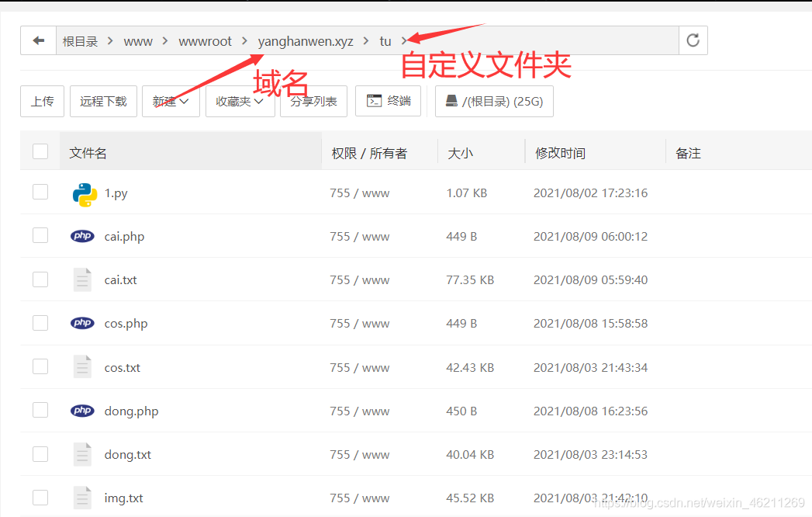Click the PHP icon beside cai.php

coord(82,236)
